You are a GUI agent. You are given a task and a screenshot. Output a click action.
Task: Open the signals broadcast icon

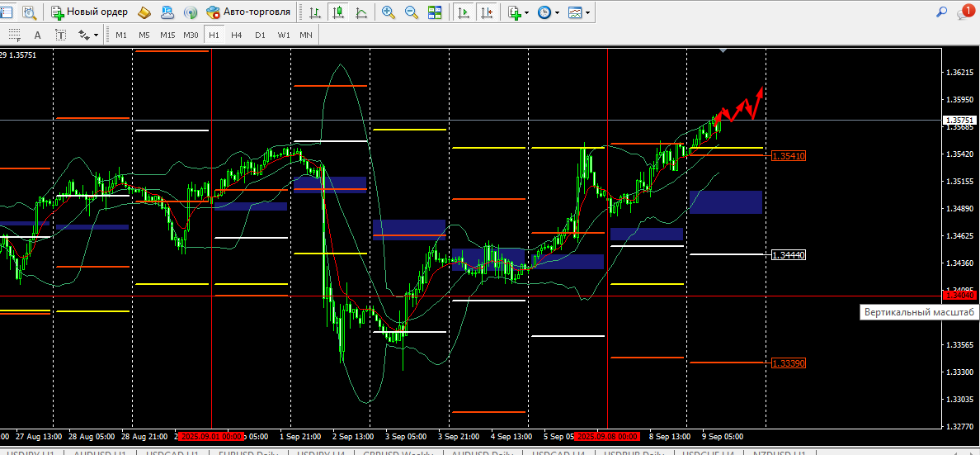coord(191,12)
